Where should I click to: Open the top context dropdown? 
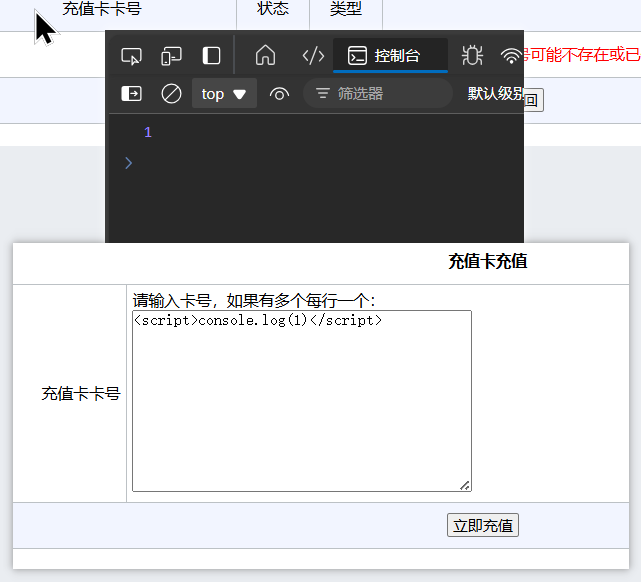tap(224, 94)
